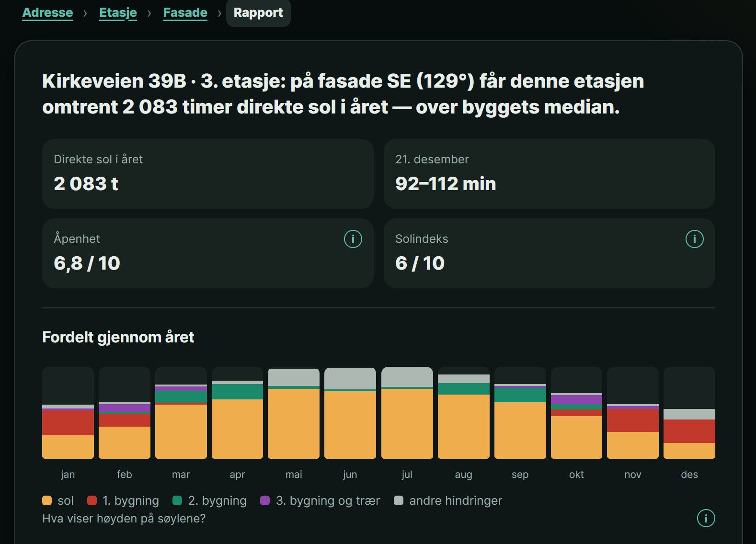Click red 1. bygning legend swatch
The height and width of the screenshot is (544, 756).
click(92, 500)
